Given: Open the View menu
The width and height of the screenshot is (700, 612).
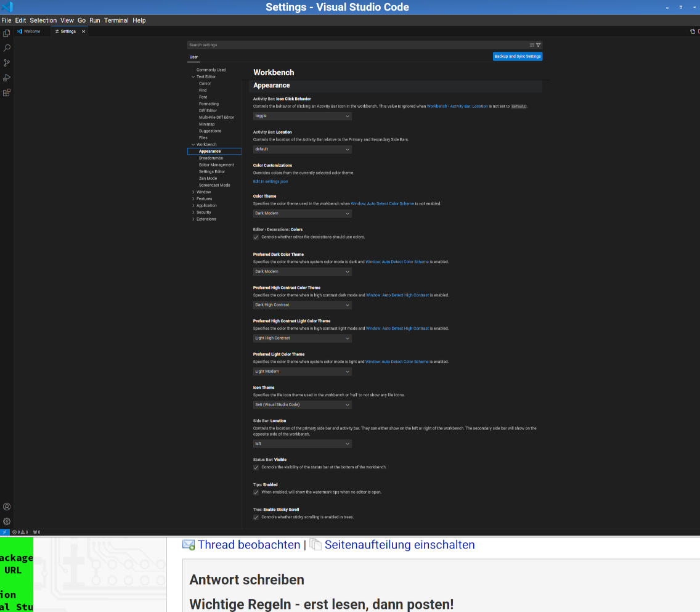Looking at the screenshot, I should [67, 20].
